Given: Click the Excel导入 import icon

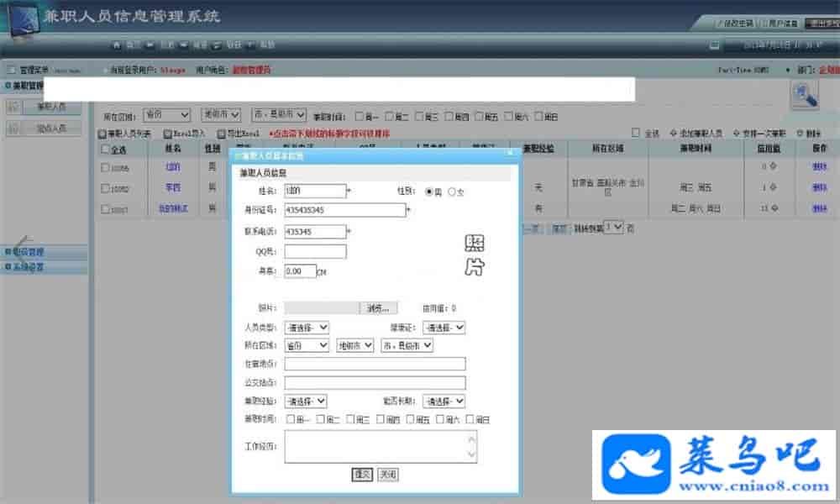Looking at the screenshot, I should [x=167, y=134].
